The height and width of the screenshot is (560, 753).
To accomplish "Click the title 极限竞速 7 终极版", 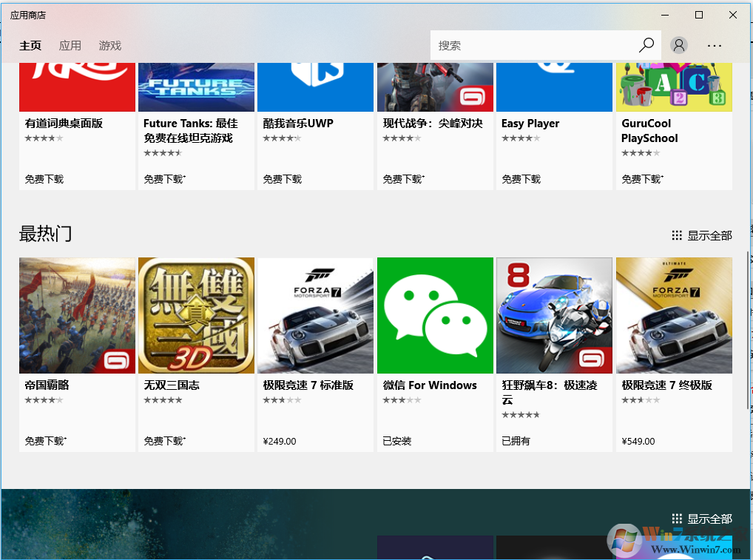I will pos(667,385).
